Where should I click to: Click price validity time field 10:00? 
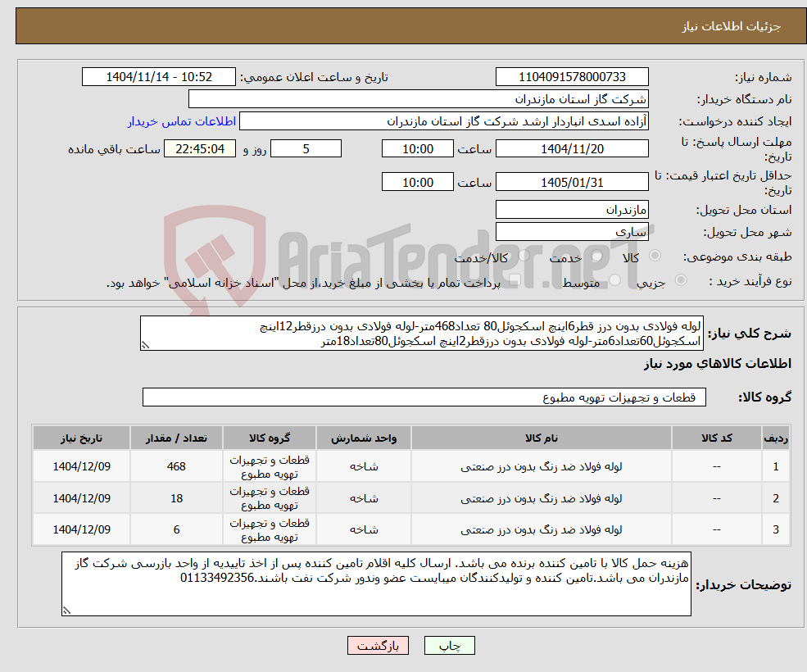(417, 182)
